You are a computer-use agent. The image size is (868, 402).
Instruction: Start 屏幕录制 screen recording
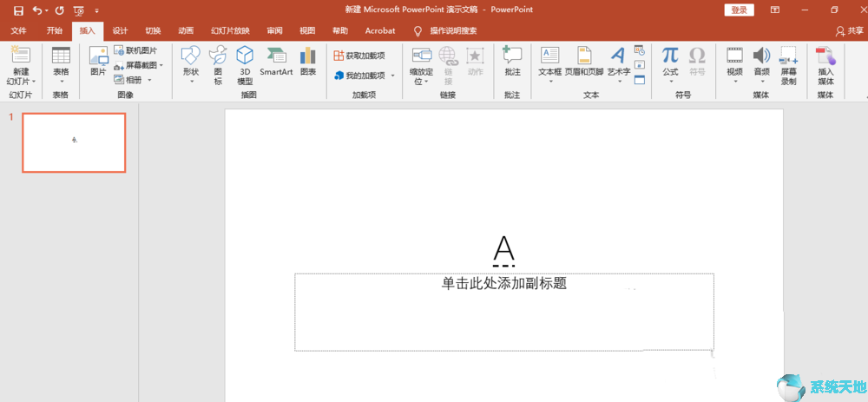coord(788,65)
